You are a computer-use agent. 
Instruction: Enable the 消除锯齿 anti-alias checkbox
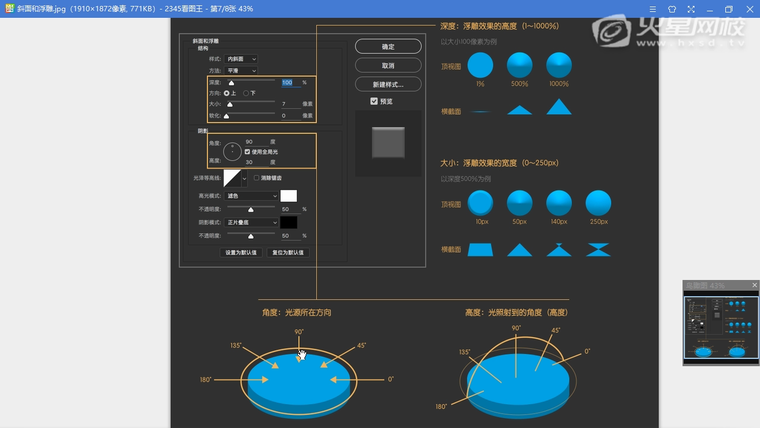[256, 178]
